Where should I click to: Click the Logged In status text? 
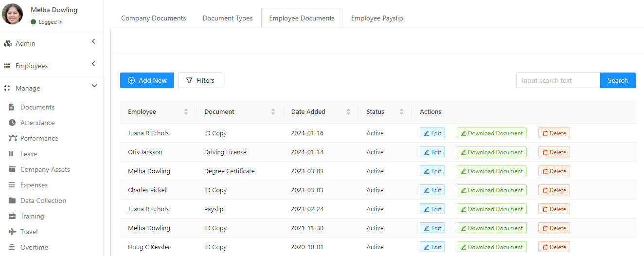[x=51, y=22]
